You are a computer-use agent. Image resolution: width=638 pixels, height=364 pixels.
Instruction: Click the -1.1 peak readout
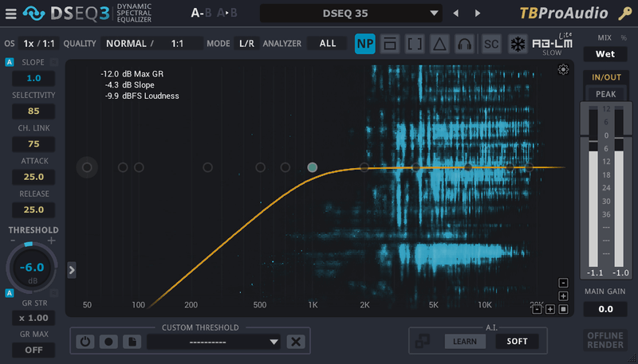594,273
